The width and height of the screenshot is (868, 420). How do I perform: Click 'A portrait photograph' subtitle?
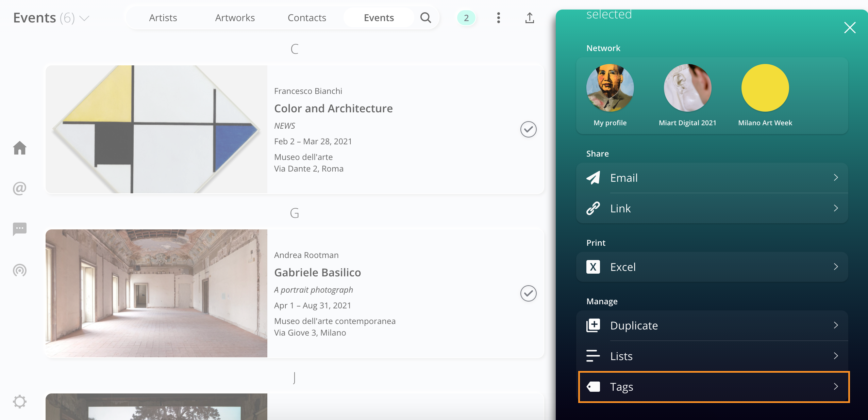(314, 290)
